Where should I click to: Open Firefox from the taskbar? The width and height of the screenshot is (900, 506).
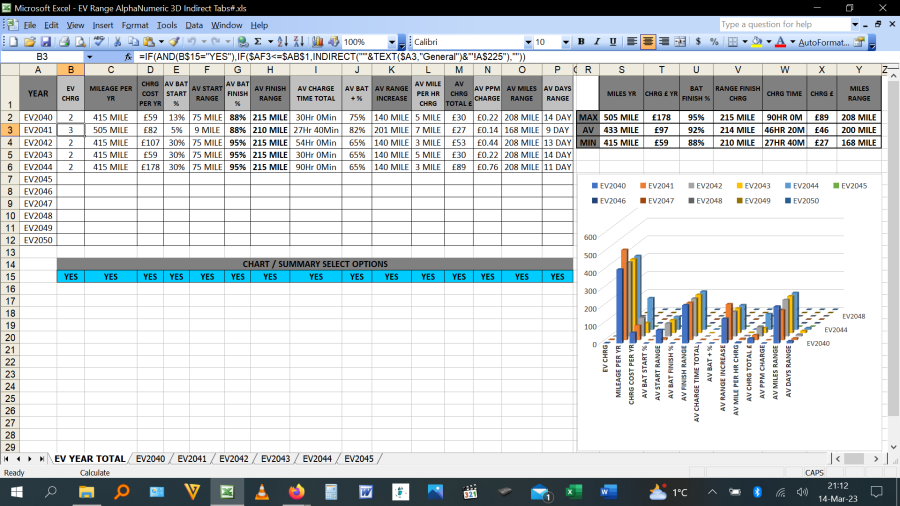pos(296,492)
